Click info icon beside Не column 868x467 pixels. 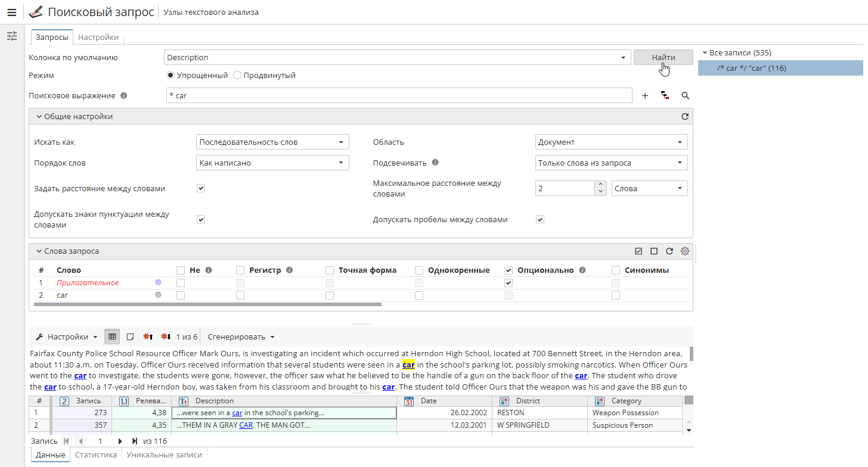point(209,270)
